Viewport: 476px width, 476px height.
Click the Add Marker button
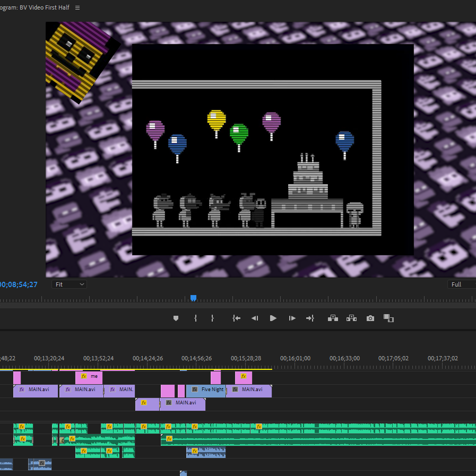tap(176, 318)
